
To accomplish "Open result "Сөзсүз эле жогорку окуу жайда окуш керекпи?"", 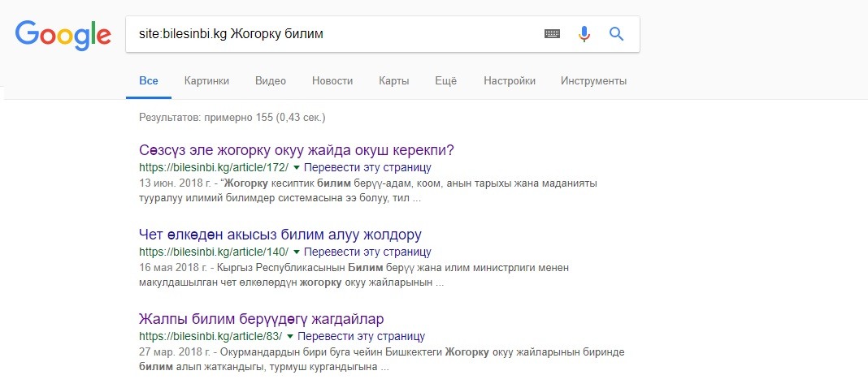I will click(297, 150).
